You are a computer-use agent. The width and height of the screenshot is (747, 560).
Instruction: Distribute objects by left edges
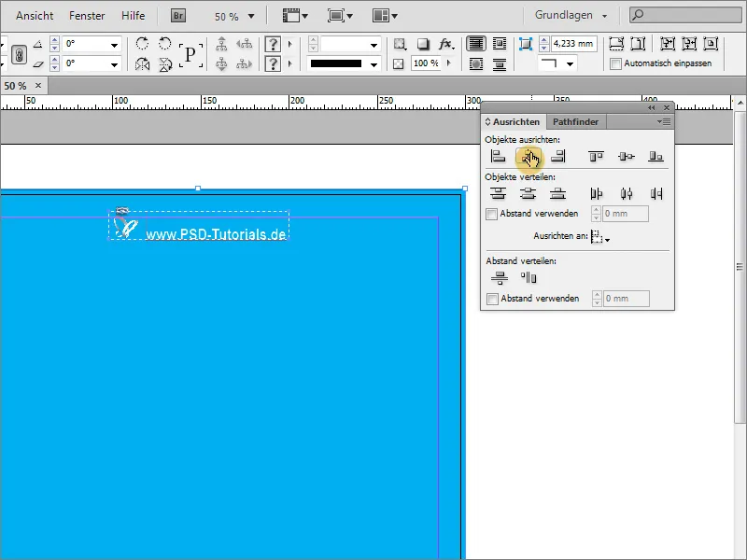pyautogui.click(x=596, y=193)
